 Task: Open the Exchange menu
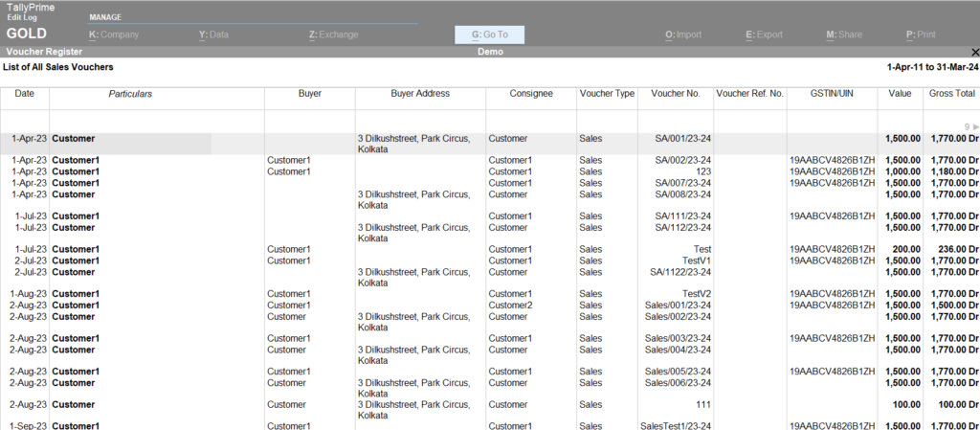pyautogui.click(x=333, y=35)
